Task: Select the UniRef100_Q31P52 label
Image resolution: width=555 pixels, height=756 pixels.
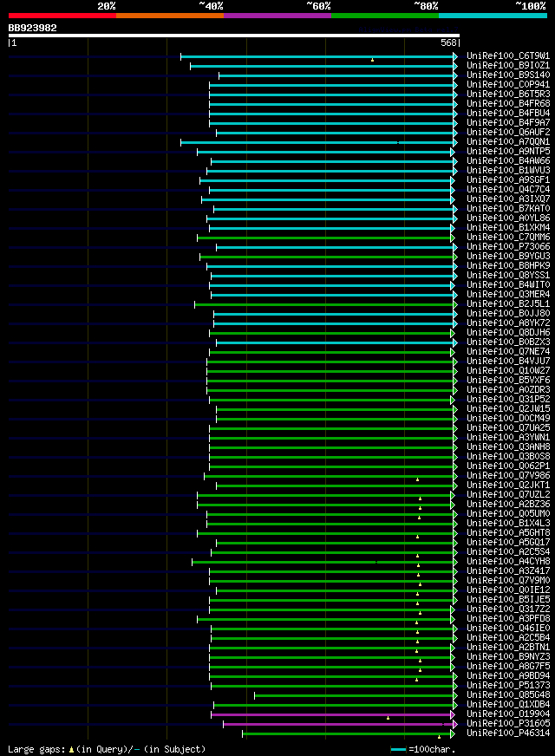Action: pyautogui.click(x=508, y=399)
